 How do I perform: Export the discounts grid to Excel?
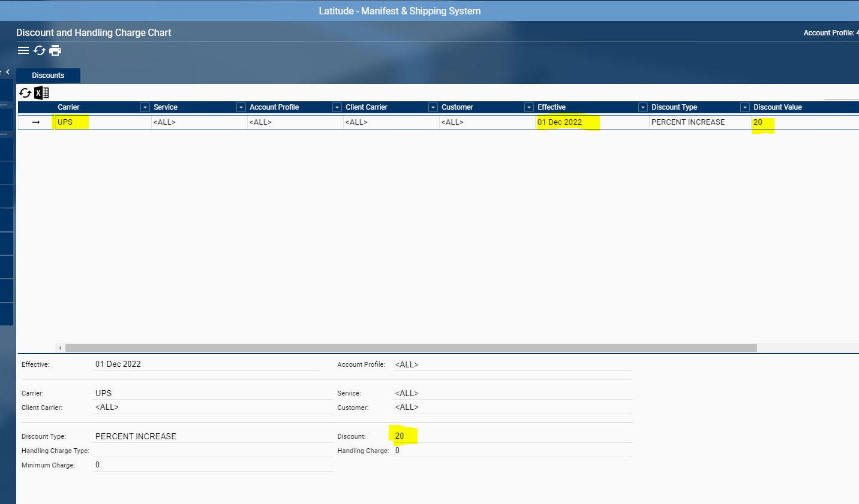[x=41, y=93]
